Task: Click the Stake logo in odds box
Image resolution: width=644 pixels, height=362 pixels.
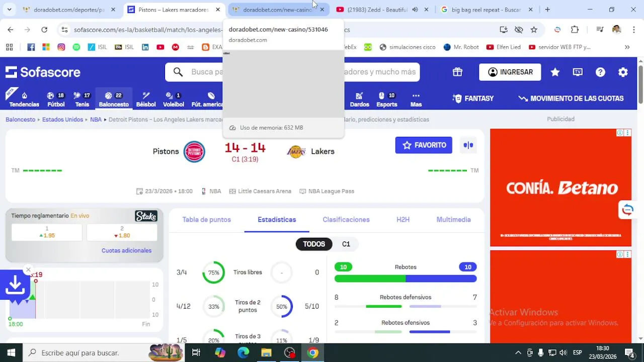Action: coord(146,216)
